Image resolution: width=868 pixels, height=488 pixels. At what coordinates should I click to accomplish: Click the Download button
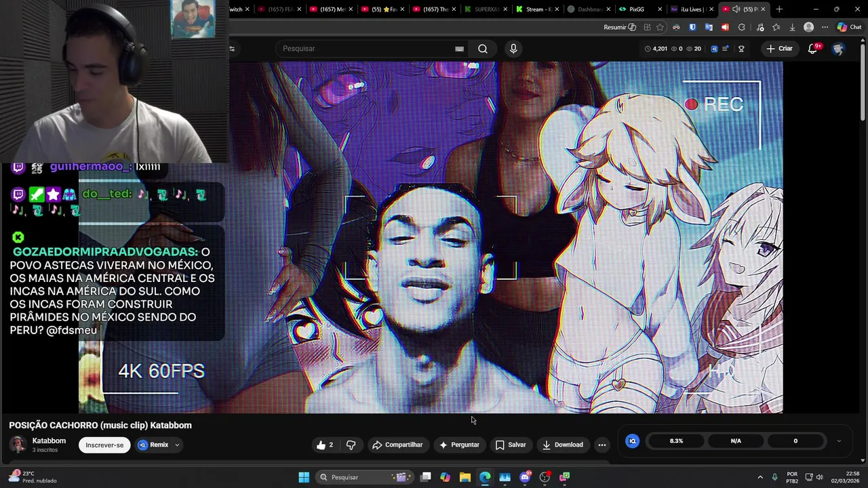pyautogui.click(x=562, y=445)
